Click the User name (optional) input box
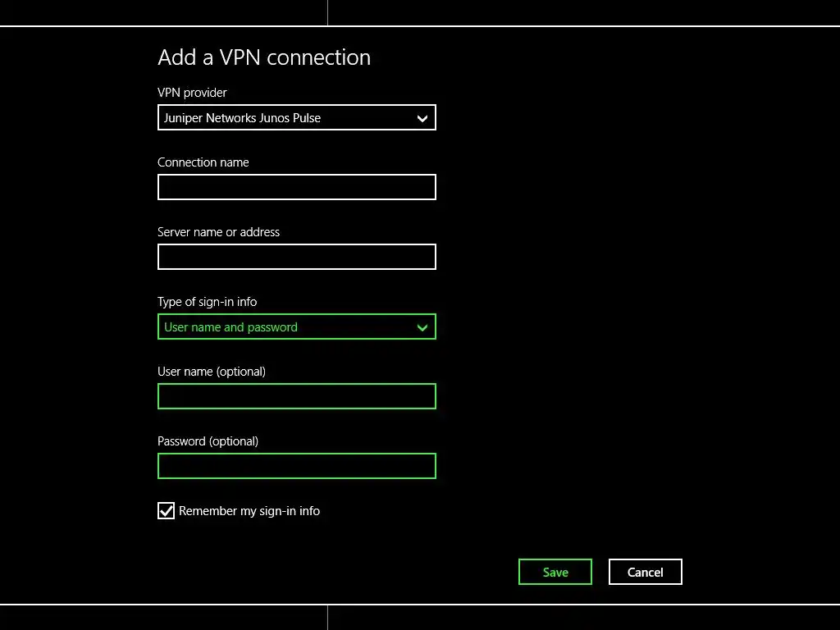The image size is (840, 630). [x=296, y=397]
